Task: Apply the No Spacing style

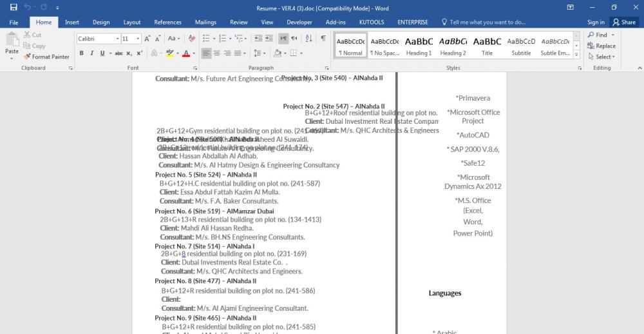Action: pyautogui.click(x=384, y=45)
